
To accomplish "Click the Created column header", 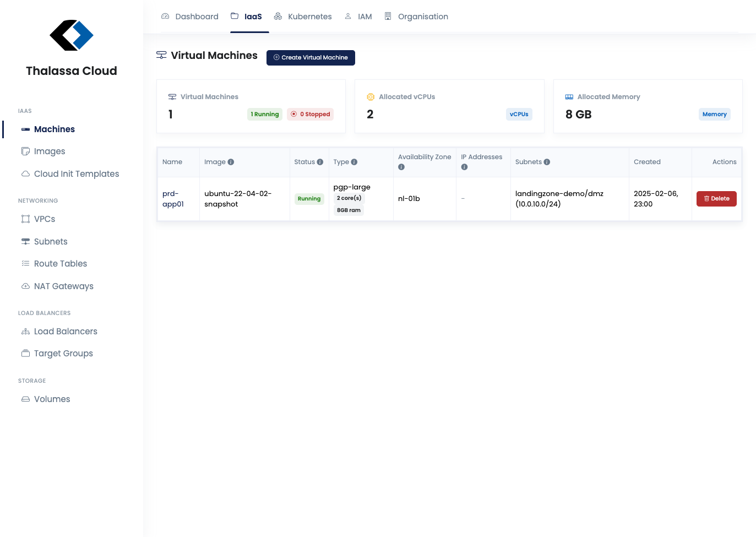I will tap(647, 162).
